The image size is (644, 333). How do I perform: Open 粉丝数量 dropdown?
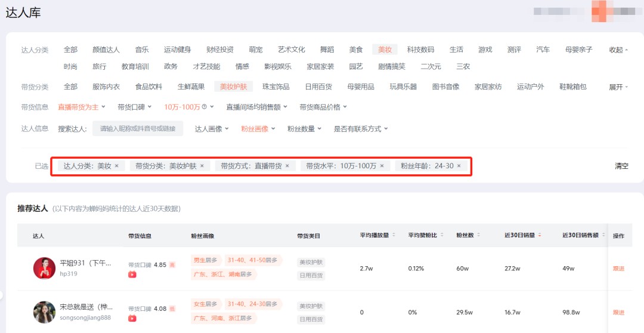304,129
